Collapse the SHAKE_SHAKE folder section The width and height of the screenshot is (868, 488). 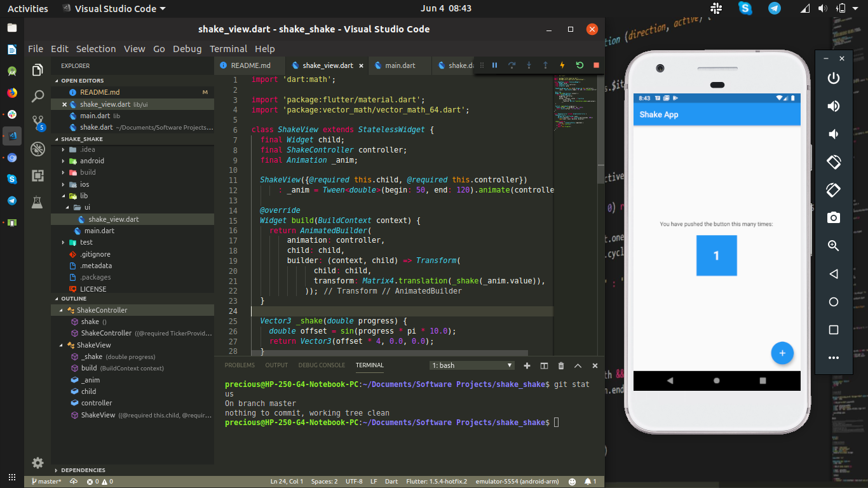132,139
